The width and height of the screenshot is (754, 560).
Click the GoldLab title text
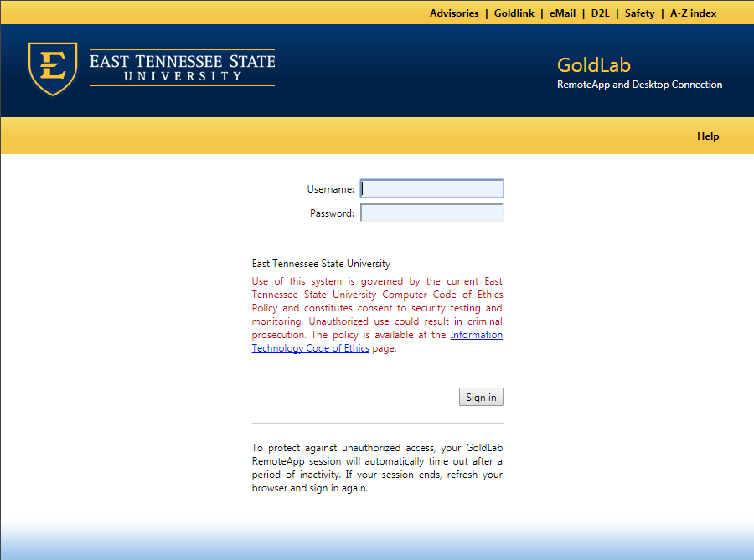point(593,65)
